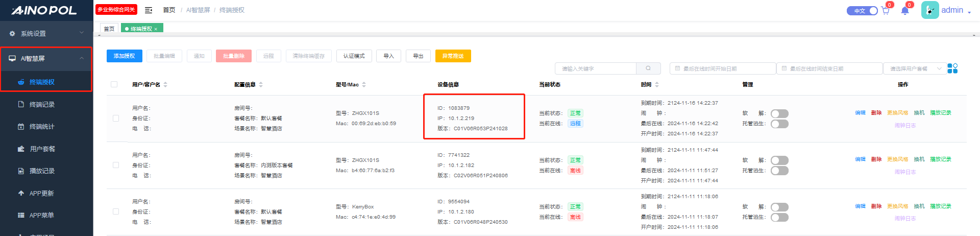Click the keyword search magnifier button
The height and width of the screenshot is (236, 980).
coord(648,68)
